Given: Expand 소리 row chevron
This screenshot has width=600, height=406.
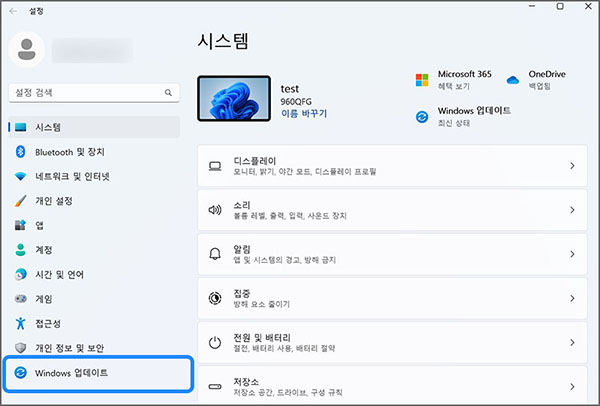Looking at the screenshot, I should click(572, 210).
